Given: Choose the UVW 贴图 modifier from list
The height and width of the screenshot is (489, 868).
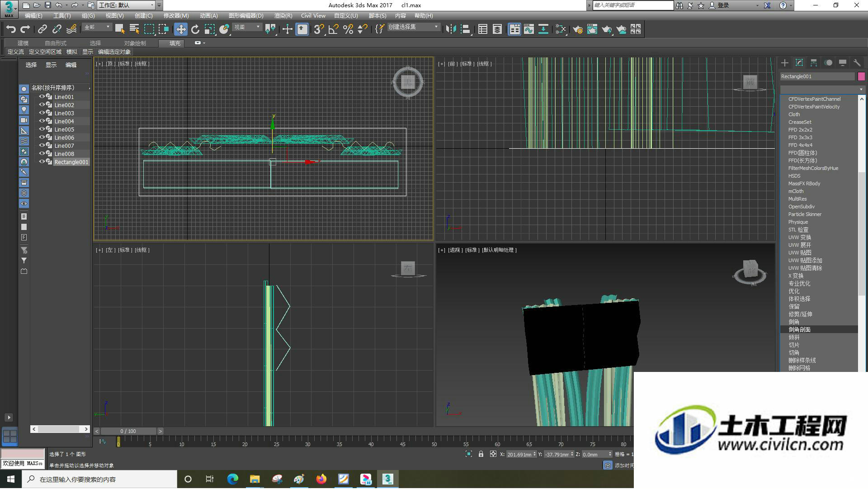Looking at the screenshot, I should click(819, 253).
